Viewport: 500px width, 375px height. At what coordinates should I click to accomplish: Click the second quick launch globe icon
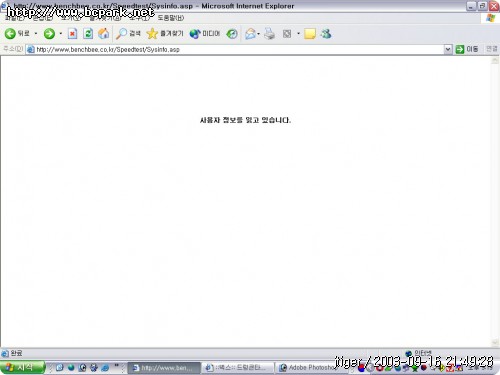click(71, 368)
